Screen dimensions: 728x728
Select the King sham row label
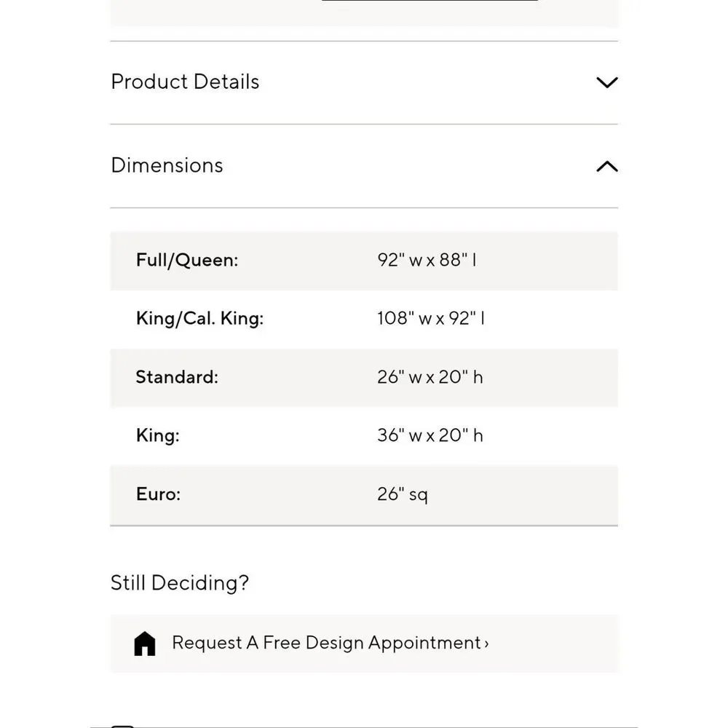(x=158, y=435)
